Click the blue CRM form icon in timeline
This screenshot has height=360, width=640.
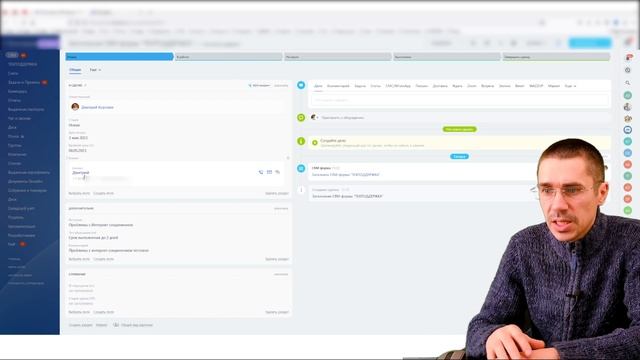[301, 168]
